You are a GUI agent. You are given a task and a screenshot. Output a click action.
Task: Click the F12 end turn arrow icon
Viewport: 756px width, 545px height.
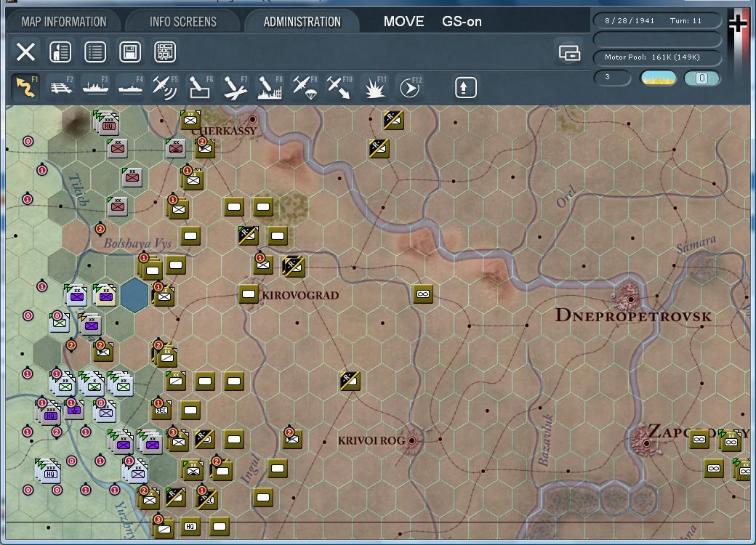(x=411, y=87)
